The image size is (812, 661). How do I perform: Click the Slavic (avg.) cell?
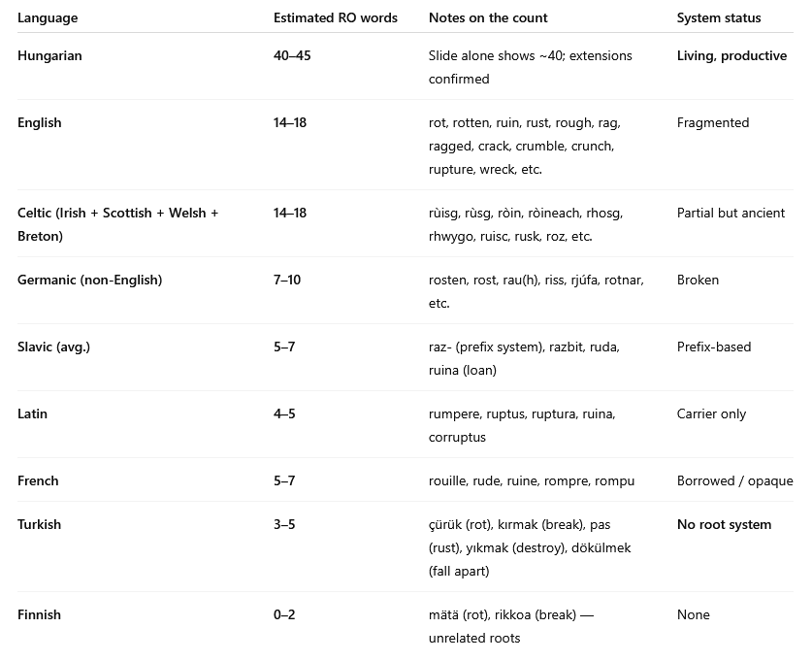53,347
